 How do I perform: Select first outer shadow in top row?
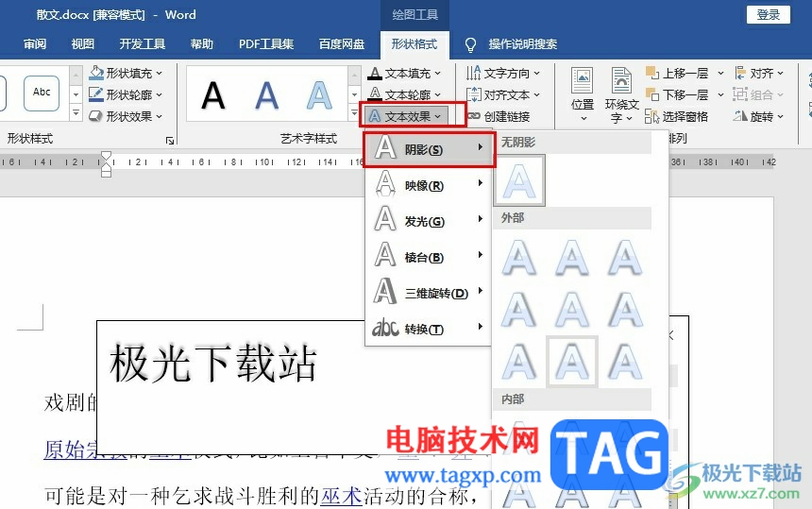point(519,258)
